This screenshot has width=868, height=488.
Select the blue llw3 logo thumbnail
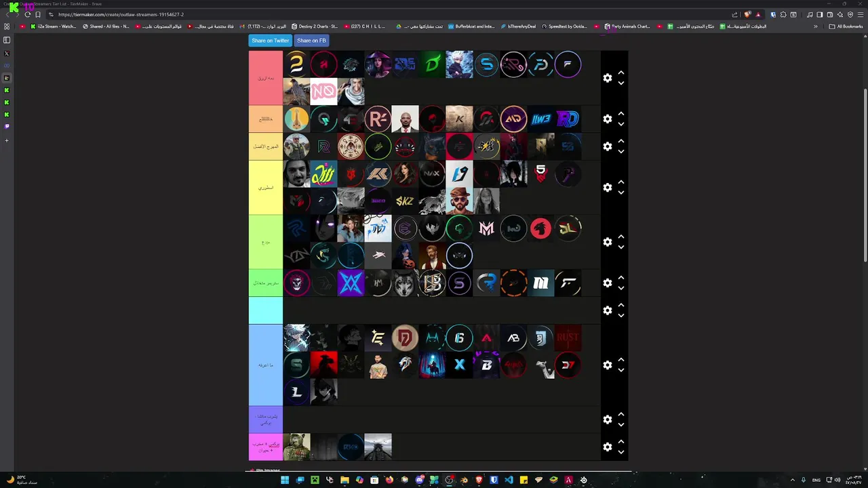[540, 119]
